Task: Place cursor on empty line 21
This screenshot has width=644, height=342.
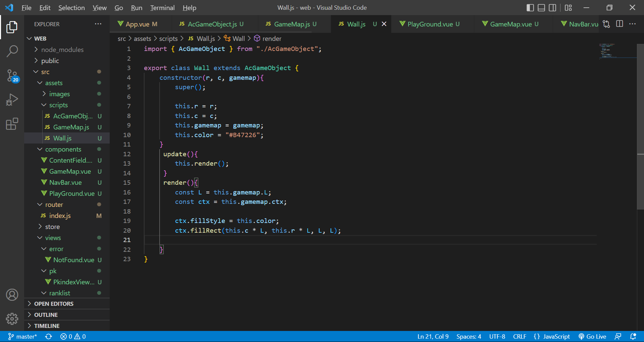Action: (370, 240)
